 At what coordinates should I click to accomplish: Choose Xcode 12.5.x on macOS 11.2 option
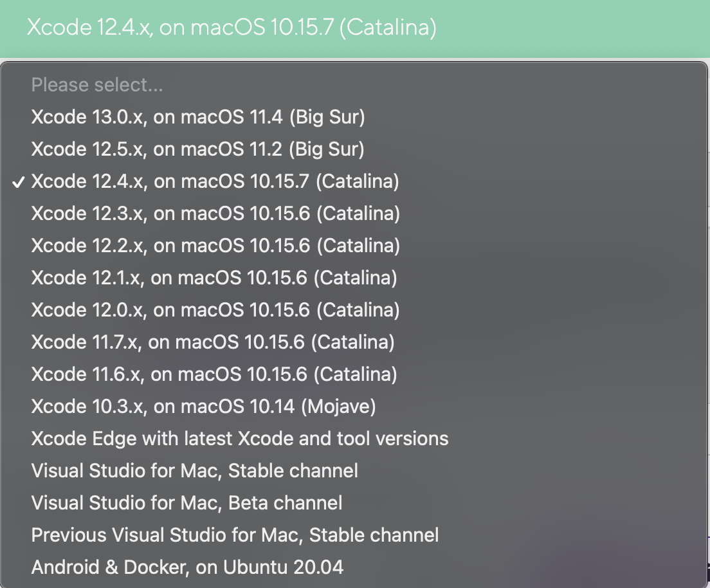(197, 149)
